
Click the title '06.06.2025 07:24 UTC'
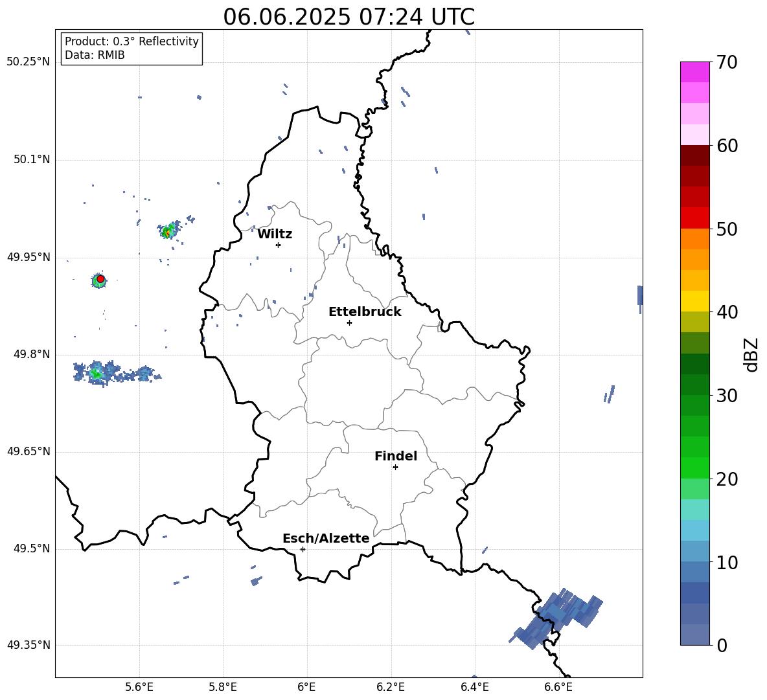[x=349, y=17]
